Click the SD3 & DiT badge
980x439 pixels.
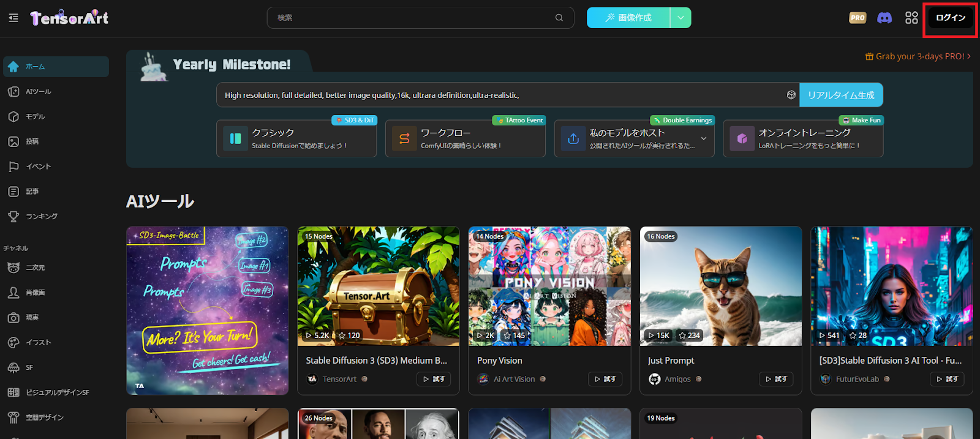pos(355,120)
